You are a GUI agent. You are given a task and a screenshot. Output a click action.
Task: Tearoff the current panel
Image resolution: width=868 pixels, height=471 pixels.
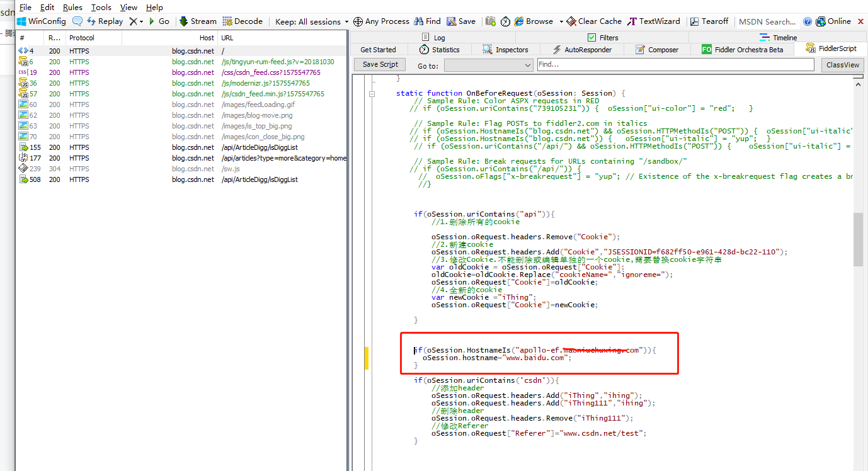click(709, 21)
